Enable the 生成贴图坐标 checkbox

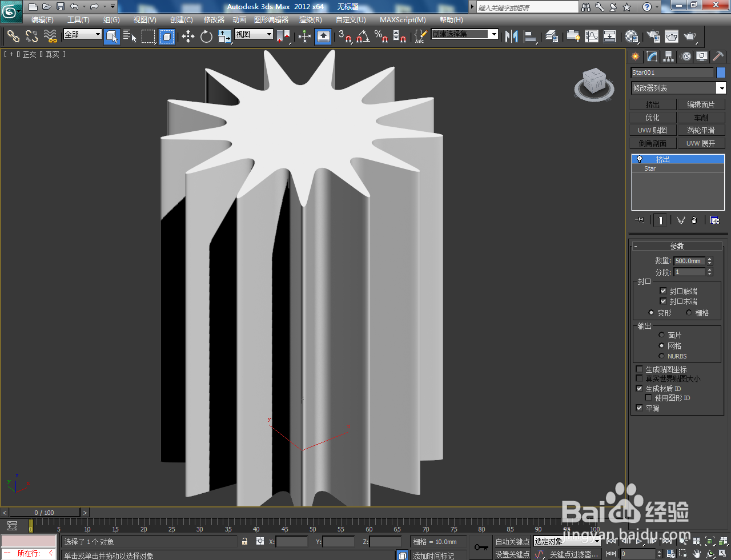pyautogui.click(x=638, y=369)
